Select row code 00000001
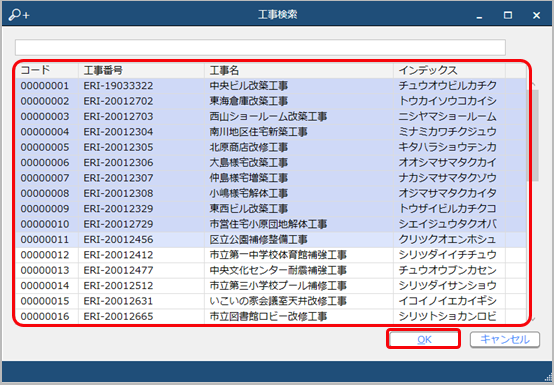The width and height of the screenshot is (554, 385). 271,86
